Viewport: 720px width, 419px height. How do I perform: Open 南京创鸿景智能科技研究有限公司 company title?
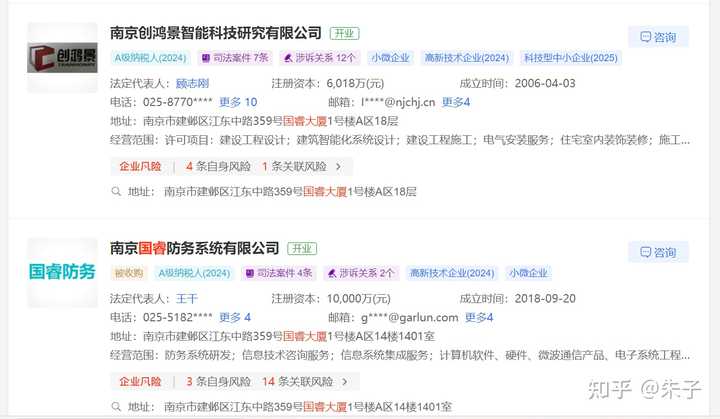point(215,33)
